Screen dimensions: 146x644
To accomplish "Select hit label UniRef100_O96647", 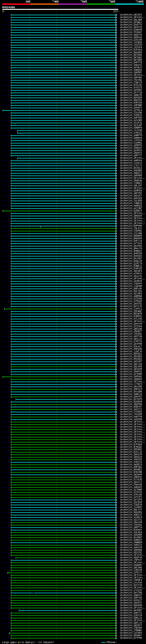I will (131, 148).
